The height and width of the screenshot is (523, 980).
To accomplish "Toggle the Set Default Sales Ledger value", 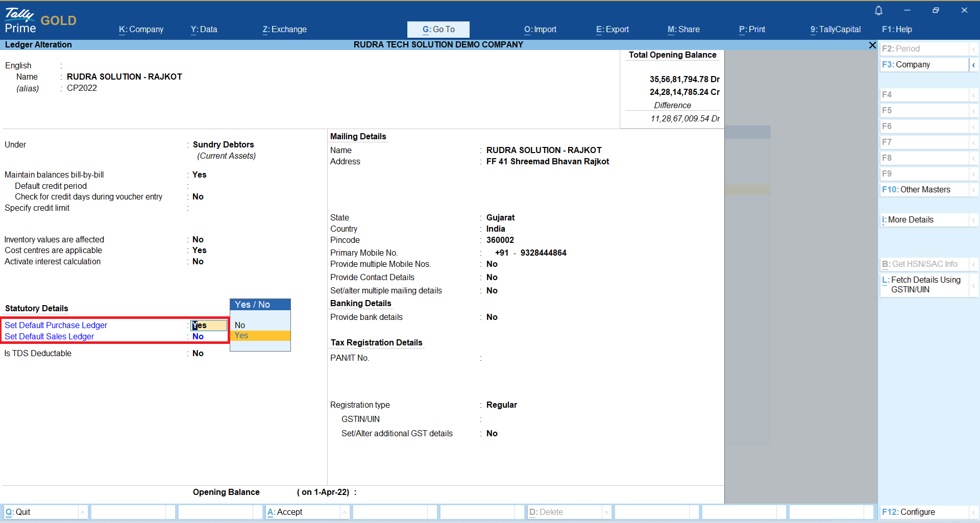I will [198, 337].
